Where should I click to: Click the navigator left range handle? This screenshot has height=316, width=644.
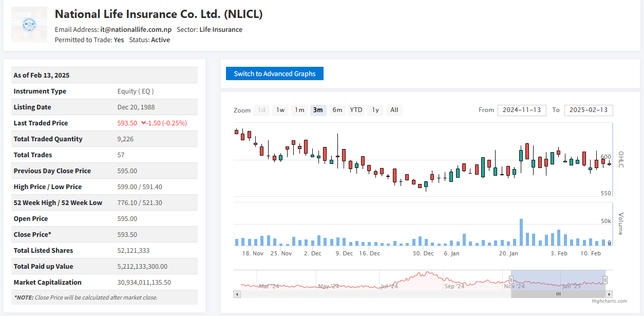click(511, 280)
